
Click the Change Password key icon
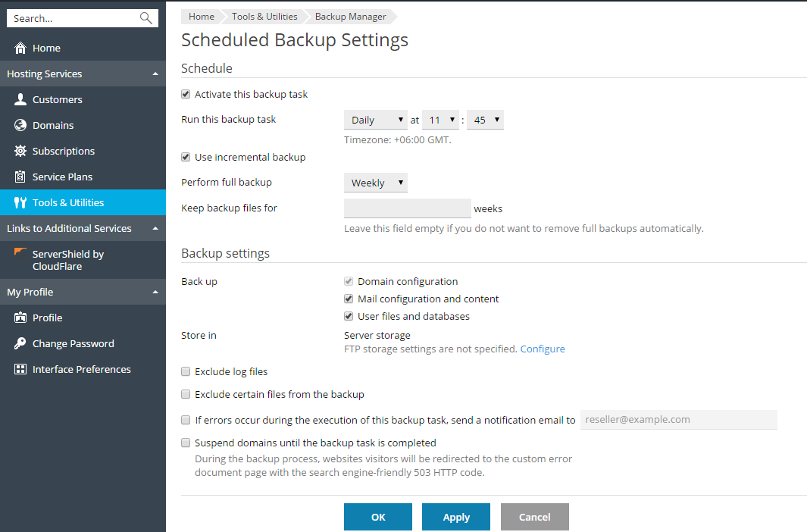tap(20, 344)
